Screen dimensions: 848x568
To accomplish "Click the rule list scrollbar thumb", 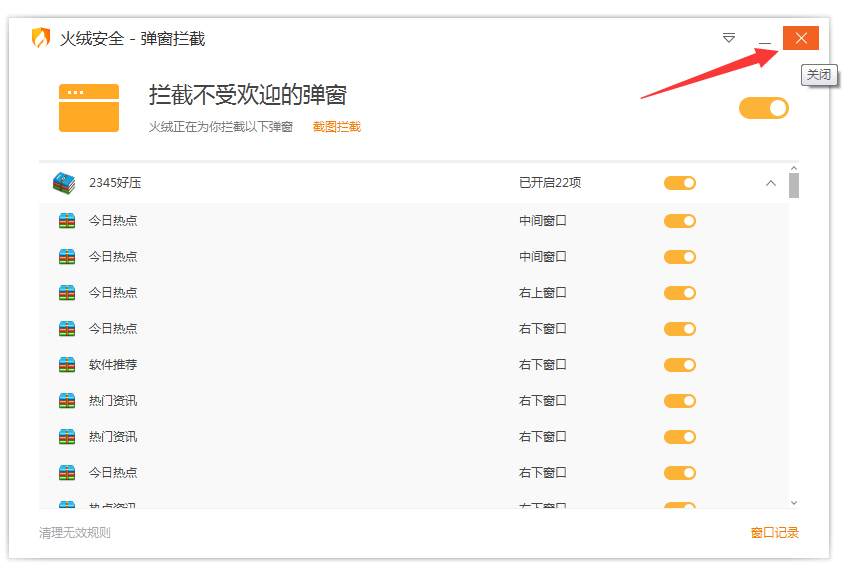I will coord(793,186).
